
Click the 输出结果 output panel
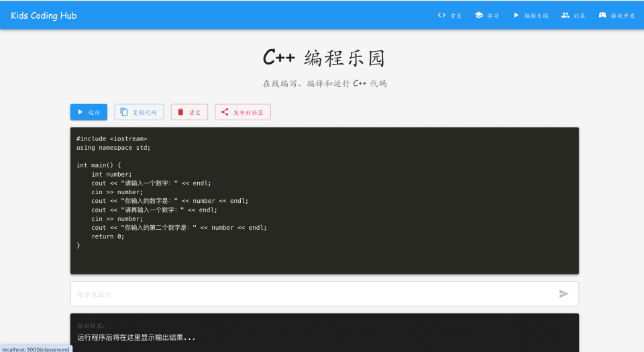(x=325, y=333)
